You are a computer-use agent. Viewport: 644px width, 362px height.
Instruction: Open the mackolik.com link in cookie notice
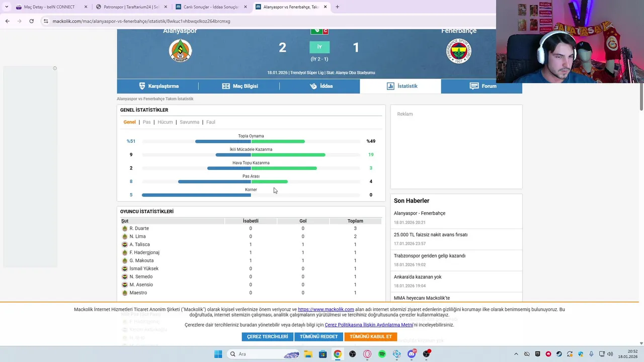pyautogui.click(x=326, y=310)
